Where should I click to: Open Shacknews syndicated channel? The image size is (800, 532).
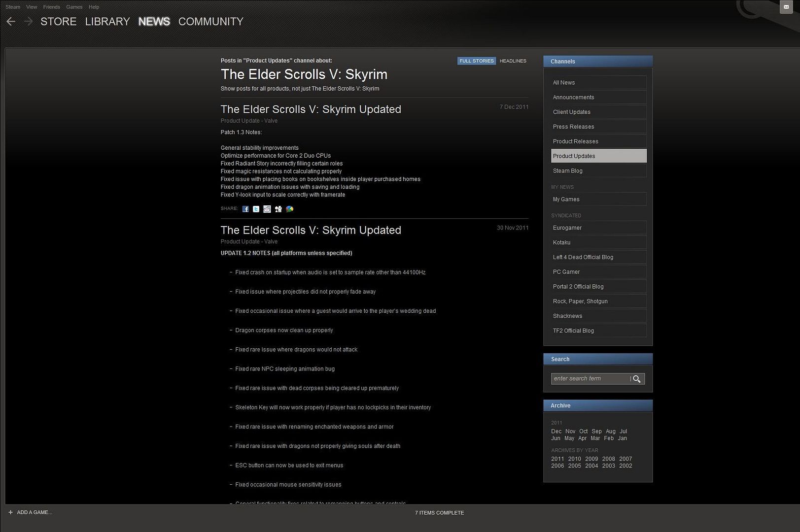coord(599,316)
